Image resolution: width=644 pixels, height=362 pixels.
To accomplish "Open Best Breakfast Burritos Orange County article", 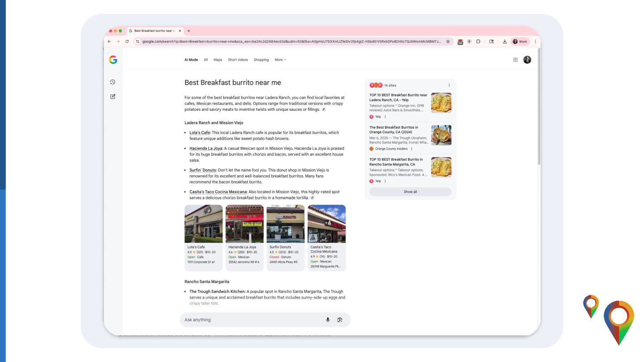I will click(x=394, y=130).
